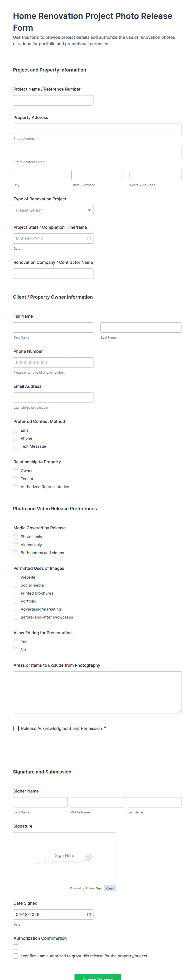Click the Postal / Zip Code field
This screenshot has width=193, height=980.
[x=155, y=175]
